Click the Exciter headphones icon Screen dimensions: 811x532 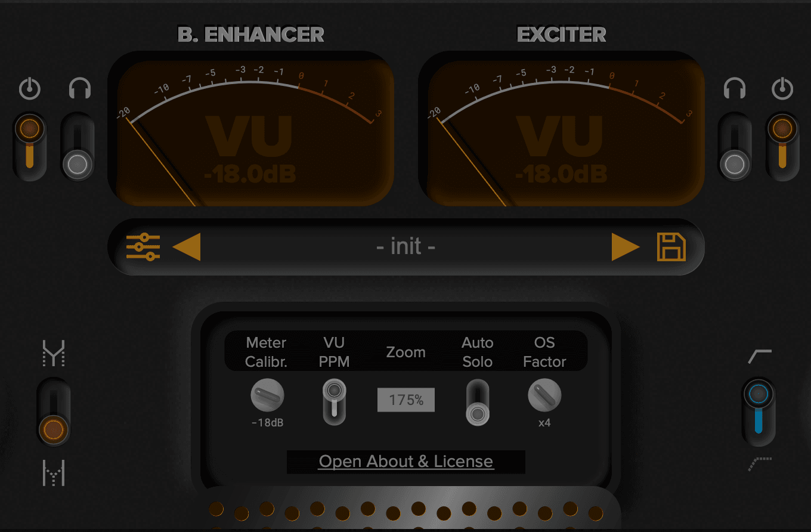click(735, 89)
